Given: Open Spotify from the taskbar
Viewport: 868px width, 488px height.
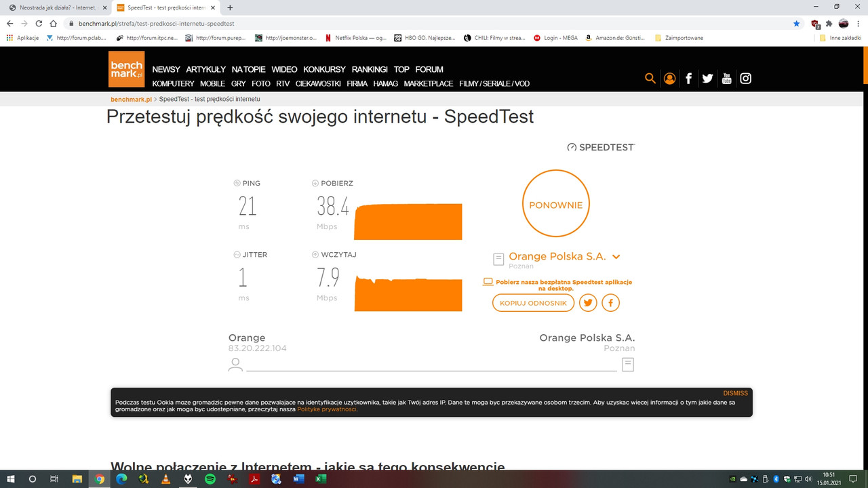Looking at the screenshot, I should (210, 479).
